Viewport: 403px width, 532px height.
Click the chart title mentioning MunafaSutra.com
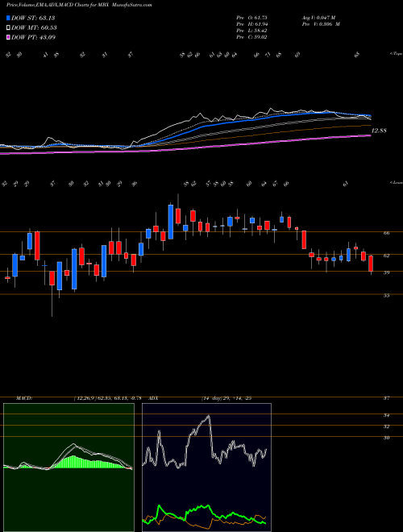79,5
